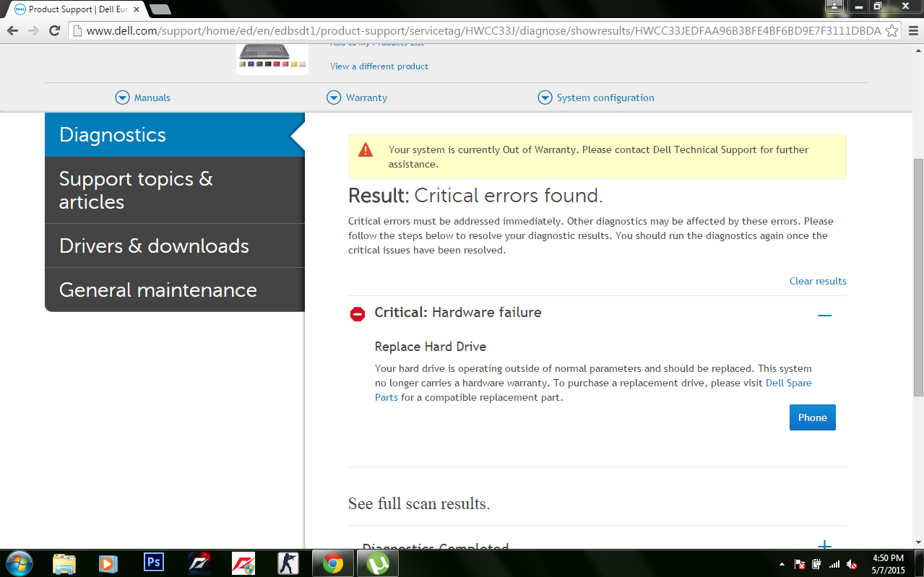Open Need for Speed taskbar icon

click(x=199, y=563)
